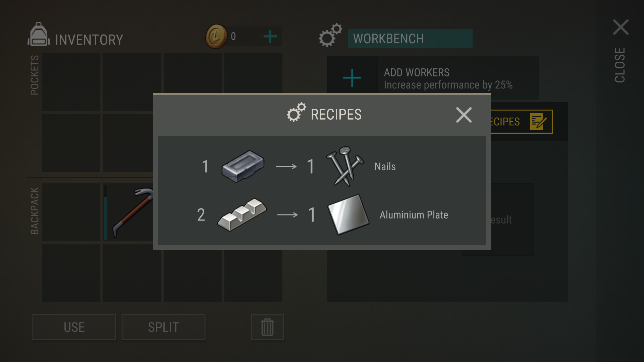Image resolution: width=644 pixels, height=362 pixels.
Task: Delete item with the trash can icon
Action: click(x=267, y=327)
